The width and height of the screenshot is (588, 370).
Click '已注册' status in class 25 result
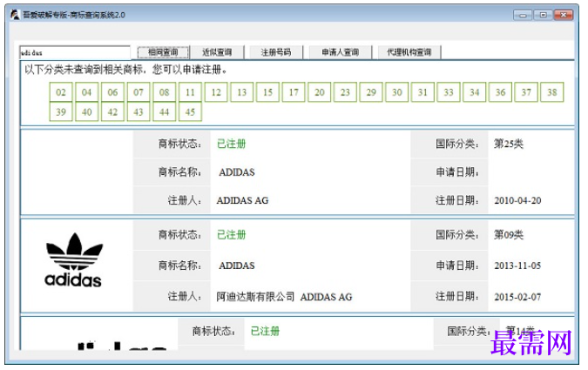232,144
